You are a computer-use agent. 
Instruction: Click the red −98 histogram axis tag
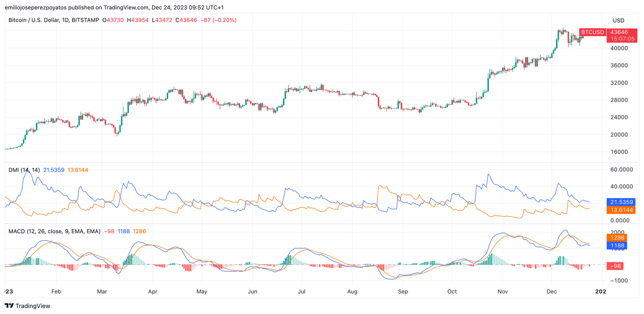(x=615, y=266)
